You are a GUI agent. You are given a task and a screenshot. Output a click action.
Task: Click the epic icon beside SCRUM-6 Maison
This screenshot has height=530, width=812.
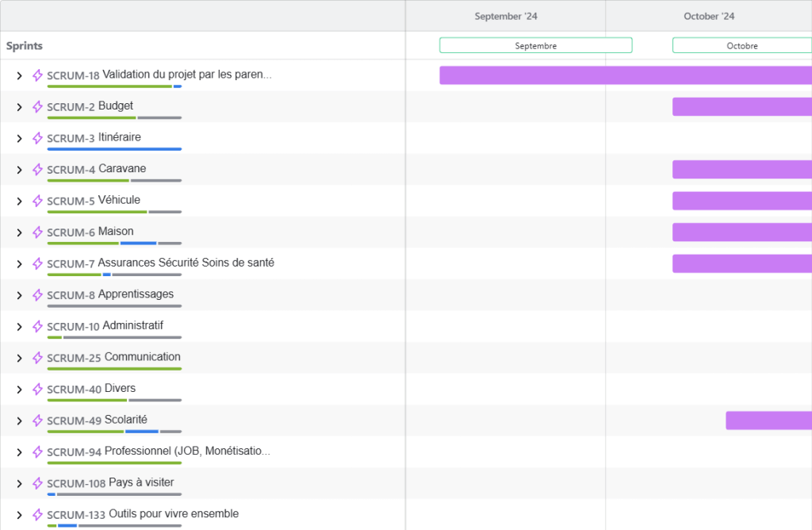(x=37, y=232)
